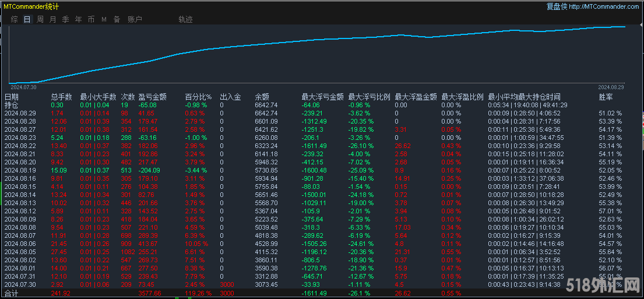Select the 2024.08.19 date row
The width and height of the screenshot is (644, 299).
(20, 170)
